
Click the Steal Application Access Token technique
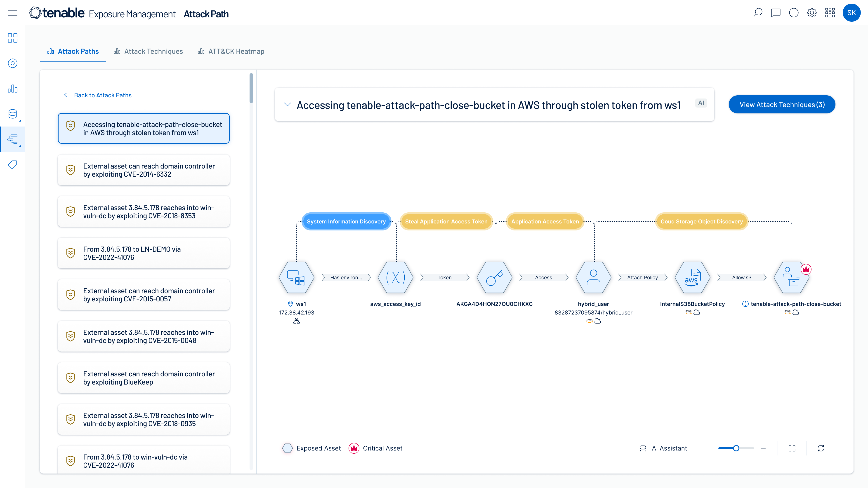(x=446, y=222)
